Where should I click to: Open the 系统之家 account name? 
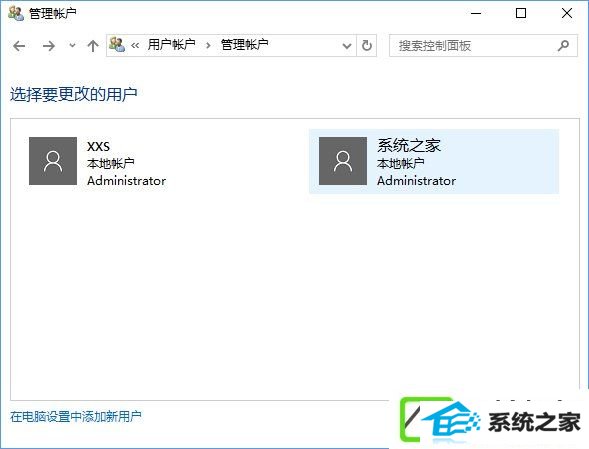pyautogui.click(x=409, y=145)
